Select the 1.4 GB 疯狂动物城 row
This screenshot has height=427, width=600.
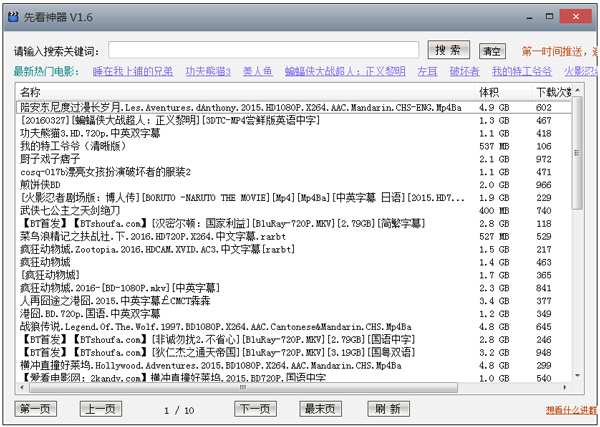pos(294,262)
